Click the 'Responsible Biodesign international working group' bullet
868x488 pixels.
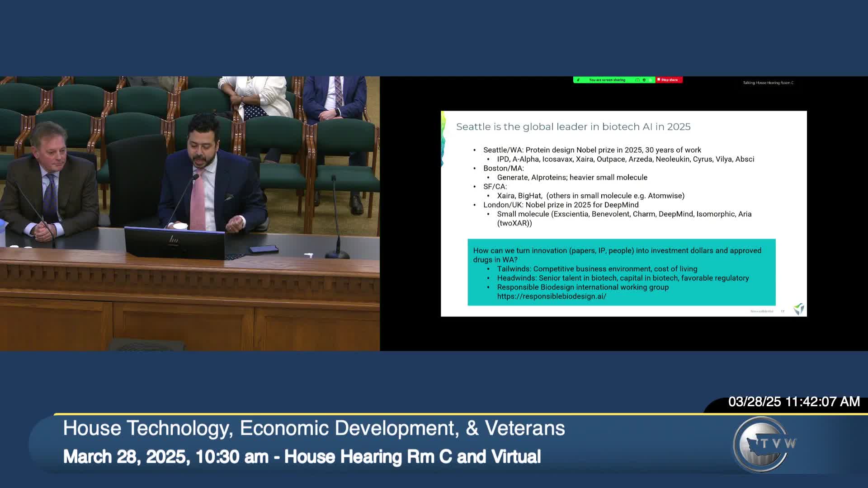click(583, 287)
